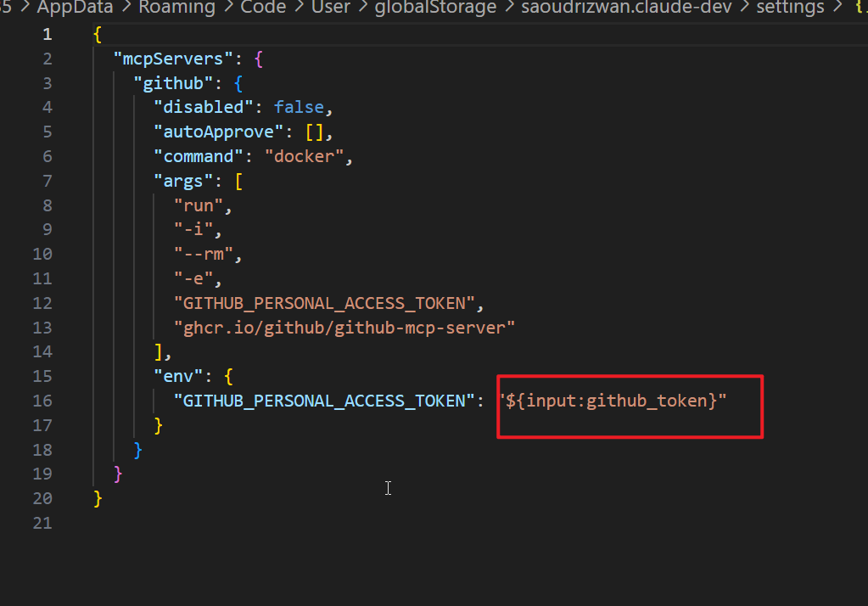Click the false value after "disabled"

[298, 108]
